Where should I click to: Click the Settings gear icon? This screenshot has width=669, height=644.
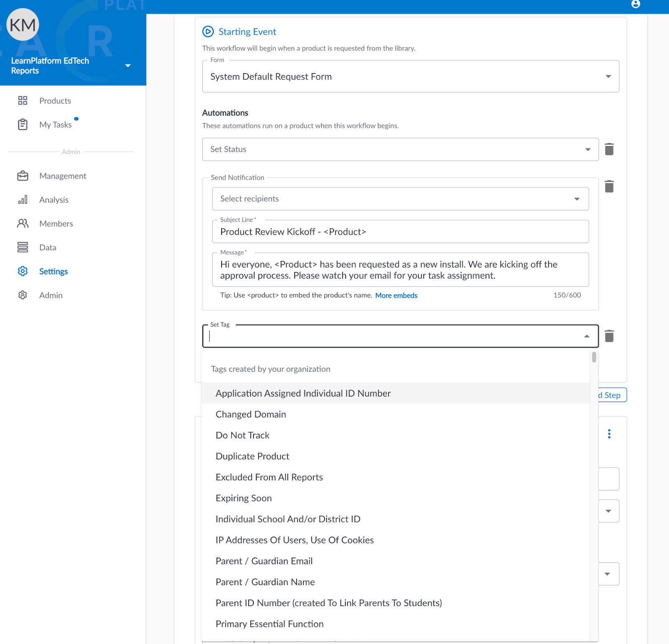23,271
